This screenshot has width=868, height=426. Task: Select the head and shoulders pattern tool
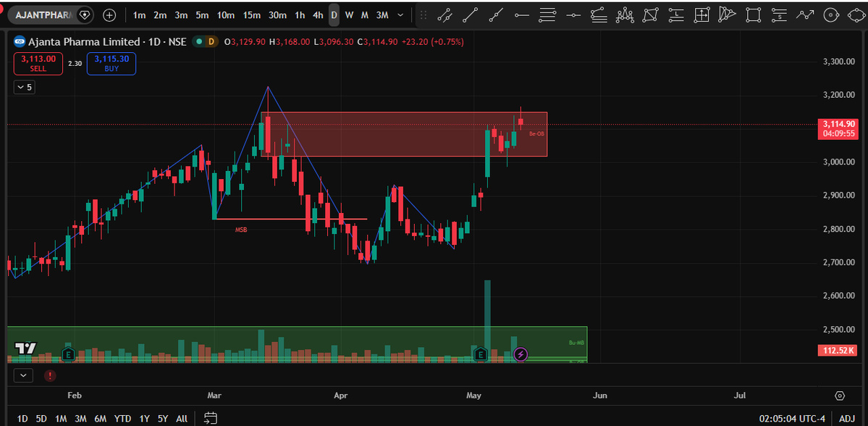click(625, 15)
